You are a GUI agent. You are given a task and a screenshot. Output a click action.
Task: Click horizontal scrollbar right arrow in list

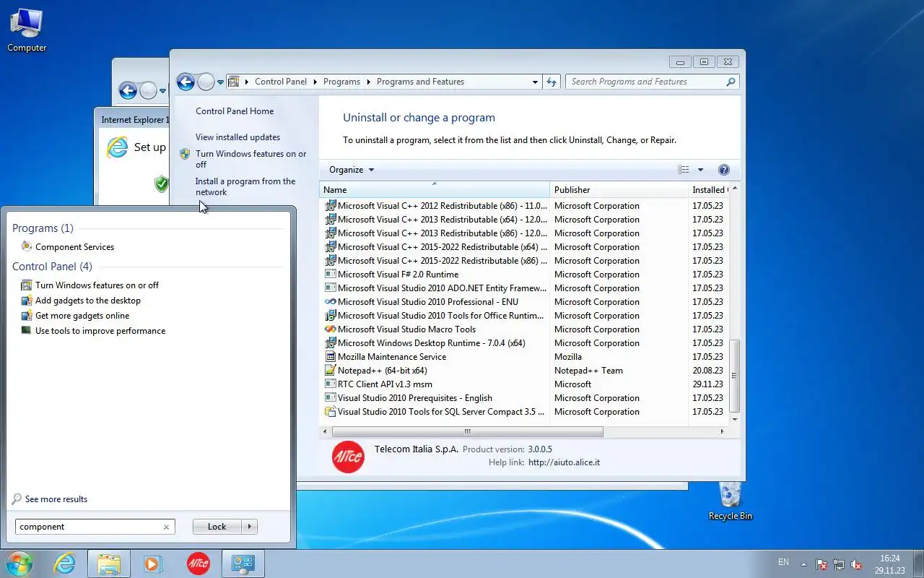pyautogui.click(x=722, y=431)
